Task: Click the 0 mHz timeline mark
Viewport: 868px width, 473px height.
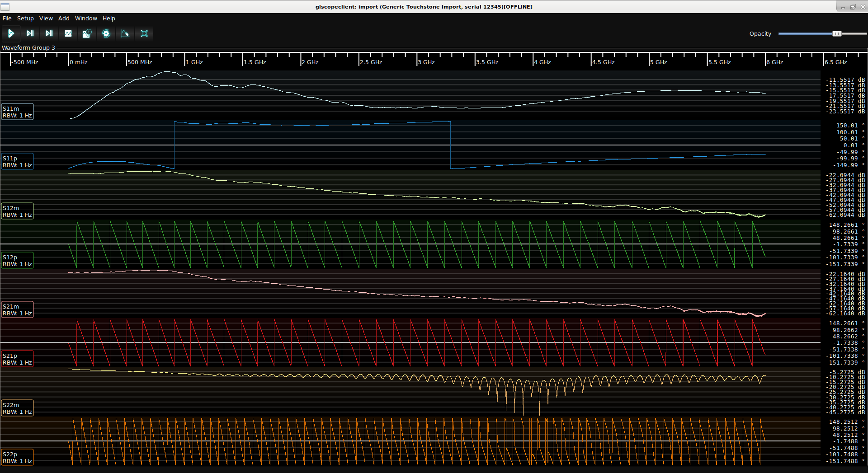Action: point(79,62)
